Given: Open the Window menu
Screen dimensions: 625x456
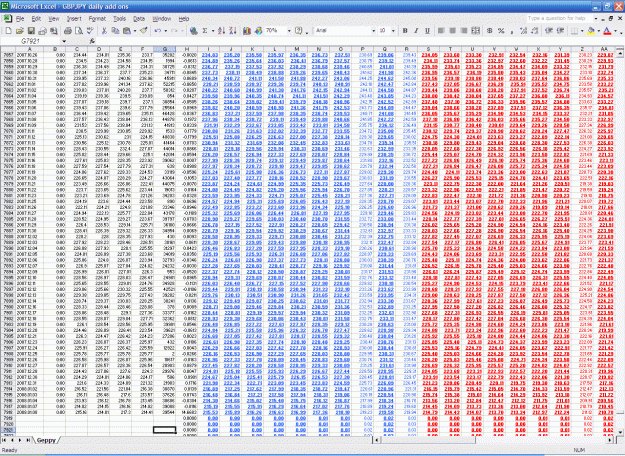Looking at the screenshot, I should 161,19.
